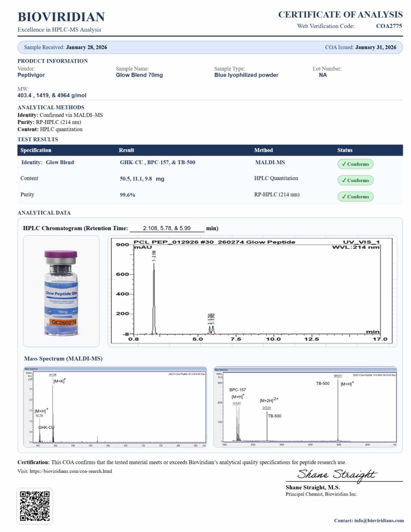Screen dimensions: 411x532
Task: Click the info@bioviridians.com contact email
Action: pos(379,521)
